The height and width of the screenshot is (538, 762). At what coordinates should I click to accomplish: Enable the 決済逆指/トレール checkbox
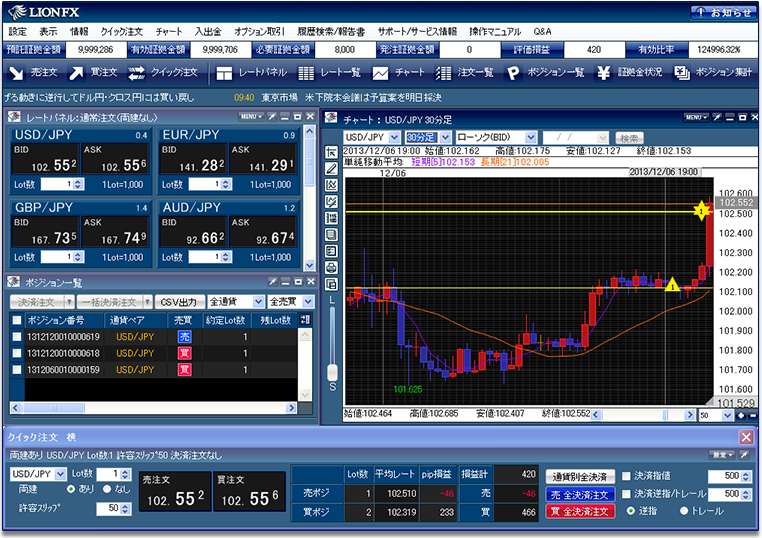626,494
